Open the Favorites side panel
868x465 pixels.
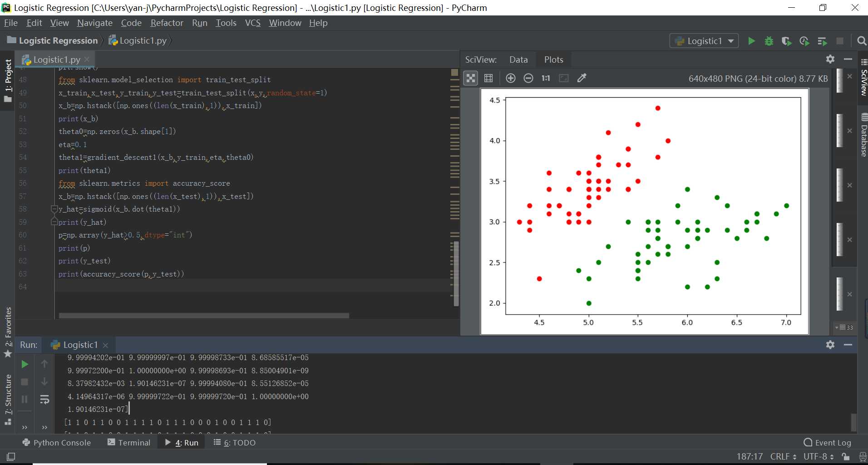(8, 331)
